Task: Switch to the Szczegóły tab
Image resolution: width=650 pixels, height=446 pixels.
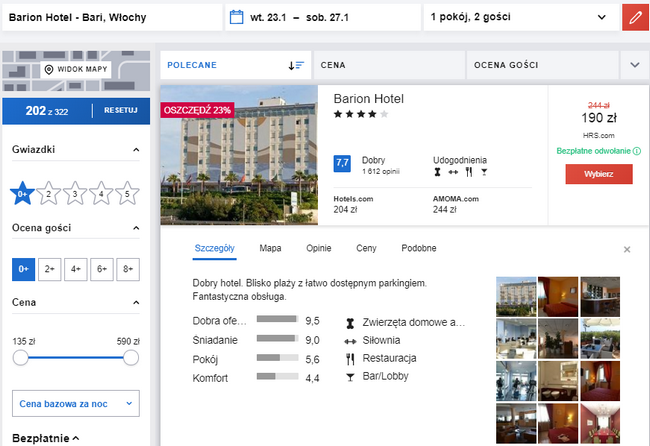Action: coord(214,248)
